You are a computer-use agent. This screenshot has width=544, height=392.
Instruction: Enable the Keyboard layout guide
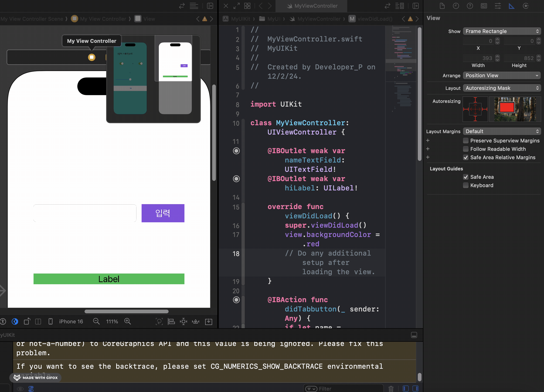click(466, 185)
